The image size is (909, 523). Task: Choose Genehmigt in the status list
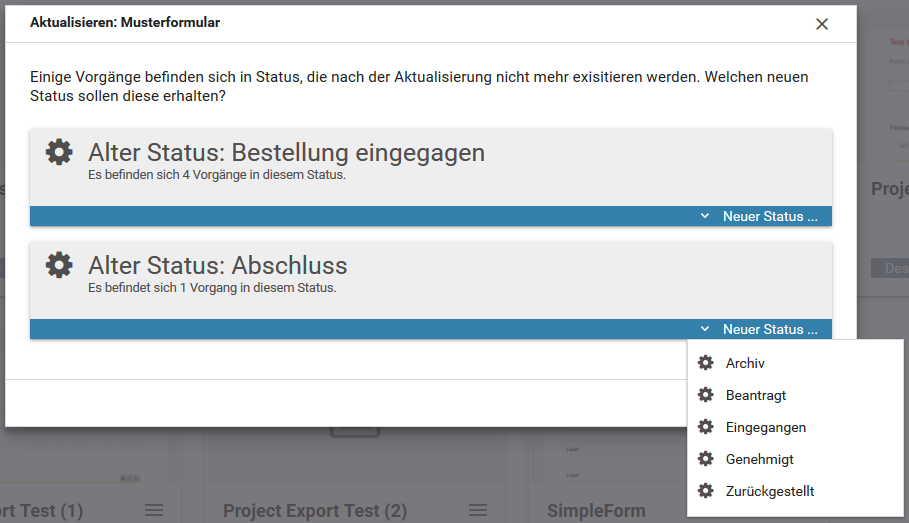(x=759, y=459)
